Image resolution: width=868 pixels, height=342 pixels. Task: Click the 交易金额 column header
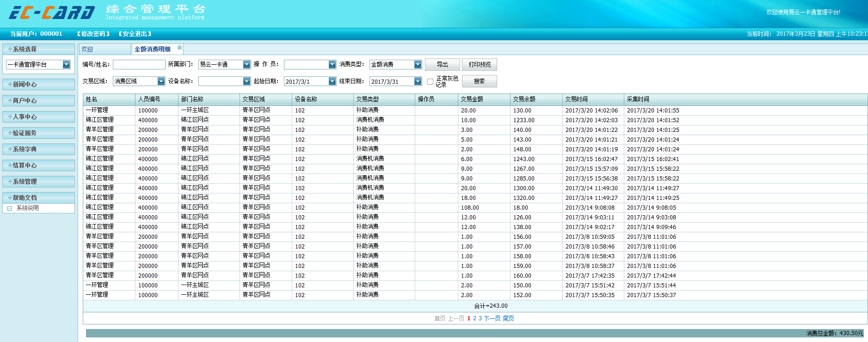coord(484,99)
